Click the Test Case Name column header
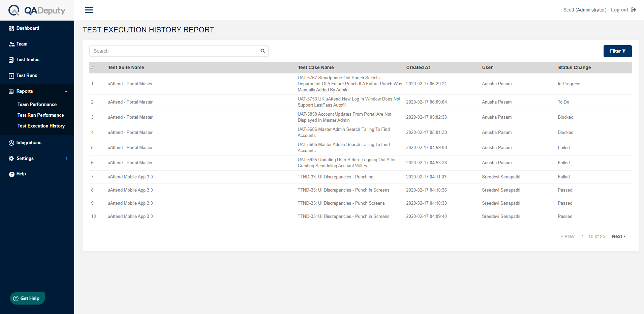The height and width of the screenshot is (314, 644). [x=316, y=68]
